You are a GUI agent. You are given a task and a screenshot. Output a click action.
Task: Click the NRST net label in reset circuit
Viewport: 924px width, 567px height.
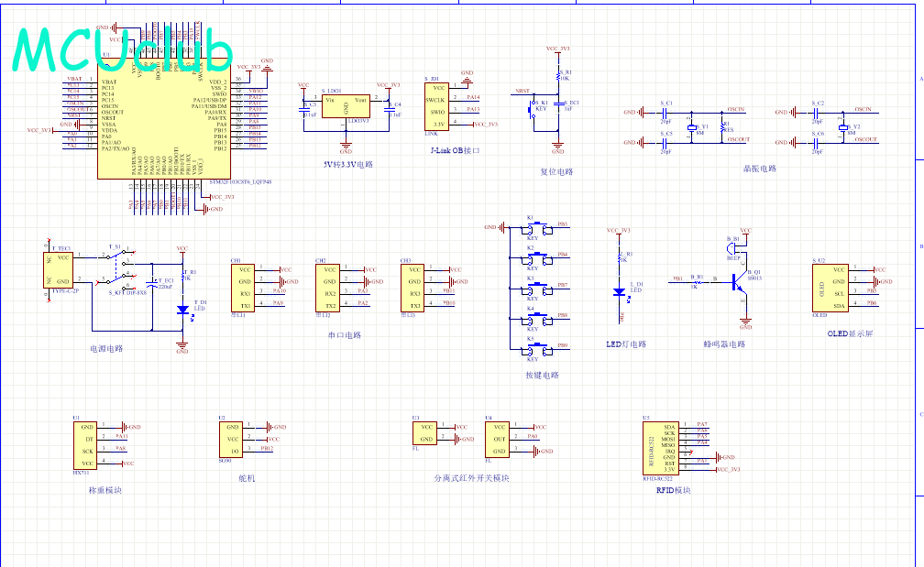pyautogui.click(x=522, y=92)
